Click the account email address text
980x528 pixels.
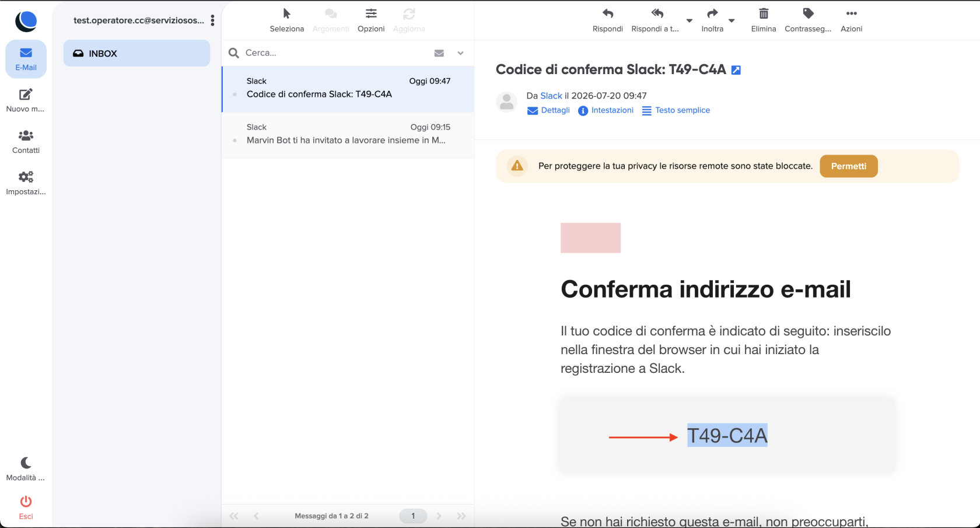click(x=139, y=20)
